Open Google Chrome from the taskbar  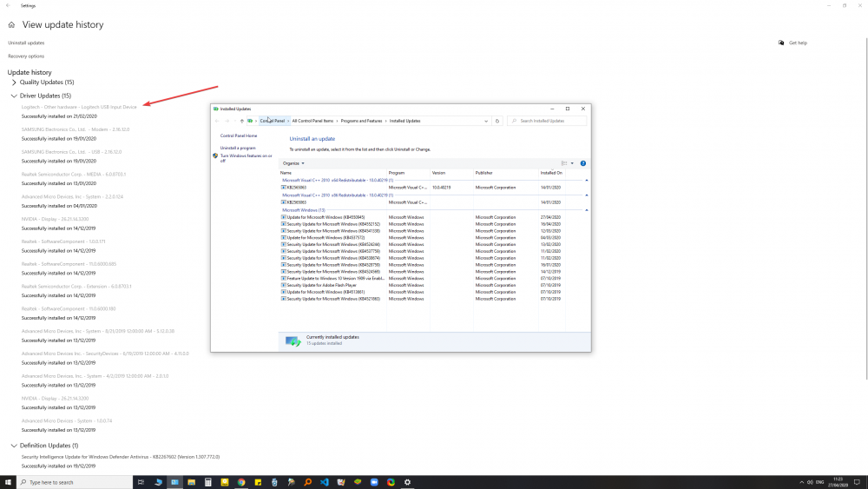[241, 482]
